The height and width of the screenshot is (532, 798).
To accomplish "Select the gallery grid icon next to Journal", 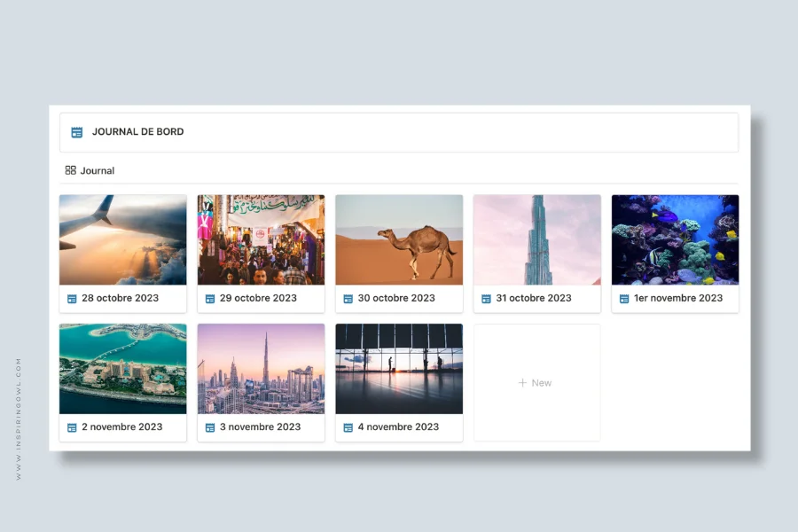I will pyautogui.click(x=71, y=170).
